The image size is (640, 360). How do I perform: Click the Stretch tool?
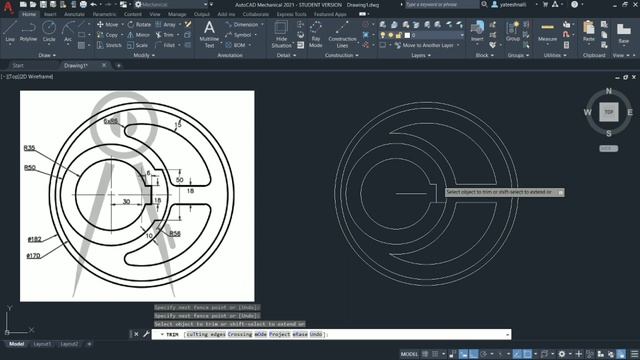point(109,45)
